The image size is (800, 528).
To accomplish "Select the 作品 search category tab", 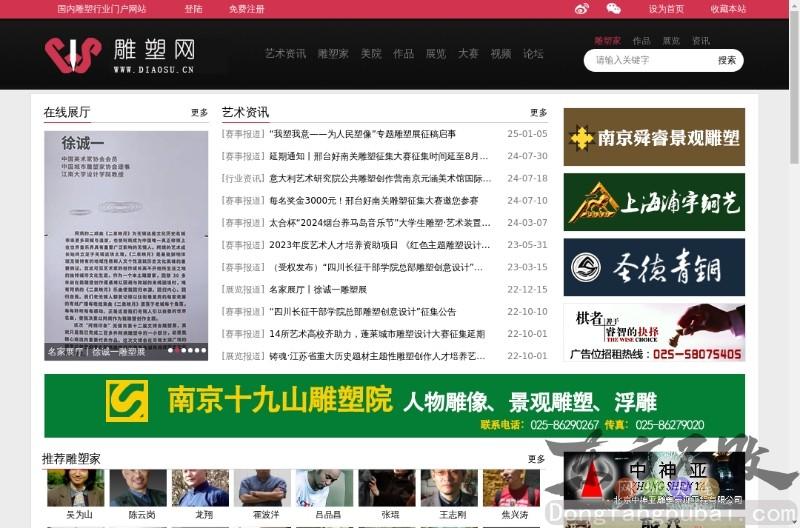I will point(641,41).
